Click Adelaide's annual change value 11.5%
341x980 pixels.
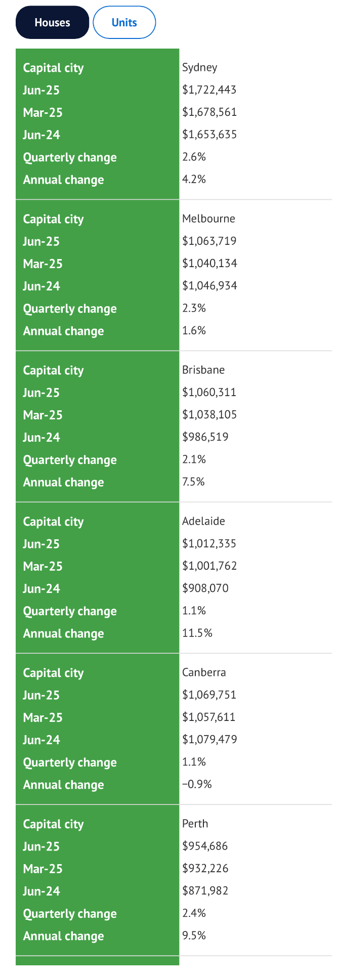click(x=197, y=633)
